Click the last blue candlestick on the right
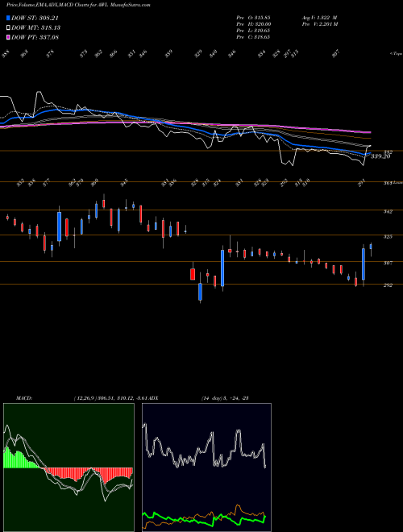Image resolution: width=403 pixels, height=532 pixels. pos(371,247)
